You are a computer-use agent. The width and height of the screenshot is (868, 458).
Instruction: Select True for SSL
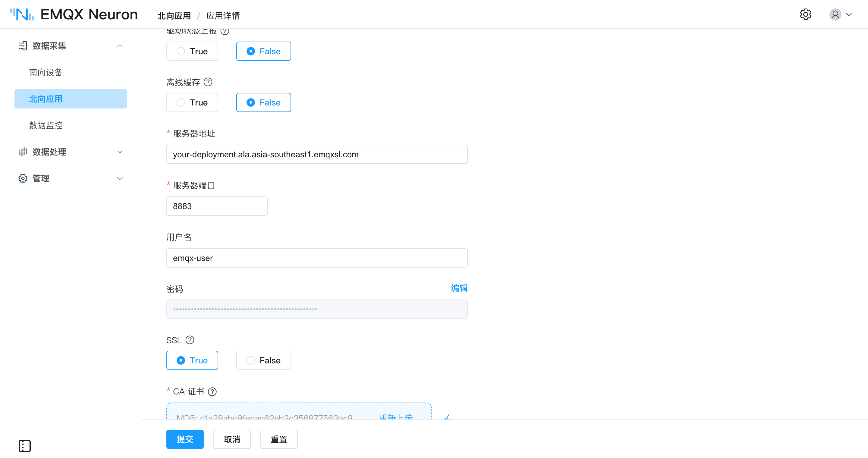click(x=192, y=360)
